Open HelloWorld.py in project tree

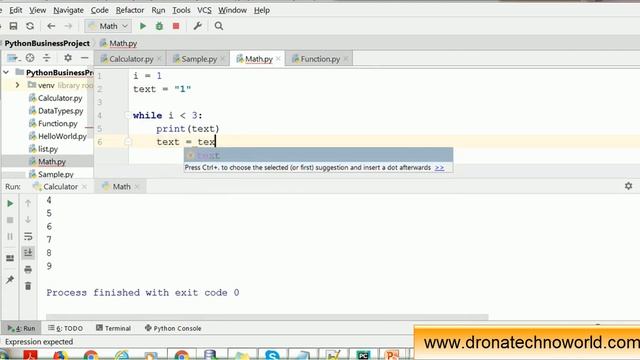tap(62, 136)
